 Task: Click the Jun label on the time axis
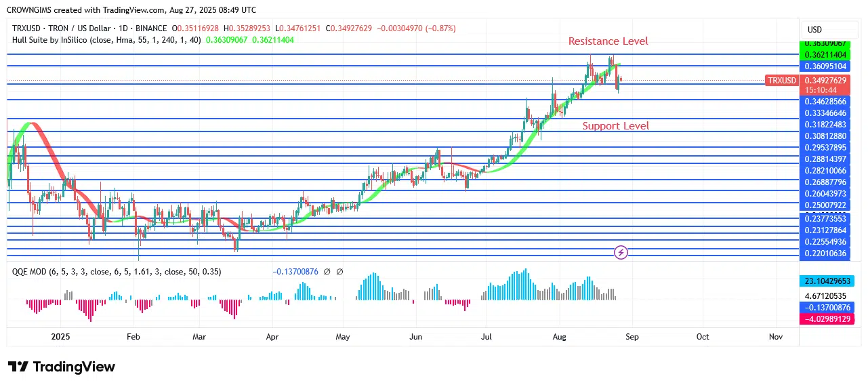[x=415, y=336]
